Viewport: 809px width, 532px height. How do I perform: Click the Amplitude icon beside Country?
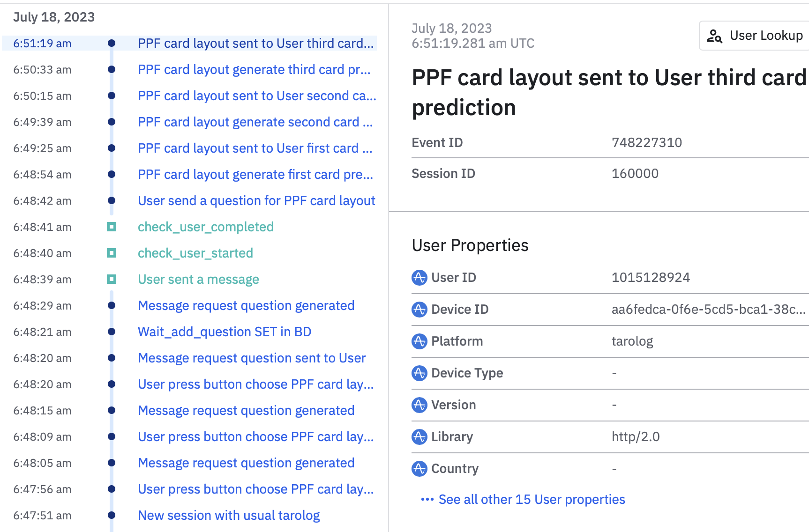419,469
